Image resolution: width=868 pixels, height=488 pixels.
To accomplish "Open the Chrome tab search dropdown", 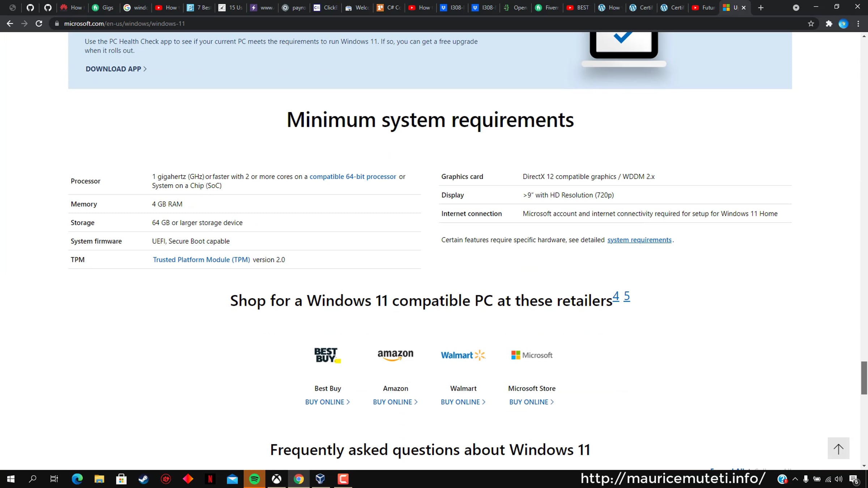I will (x=796, y=8).
